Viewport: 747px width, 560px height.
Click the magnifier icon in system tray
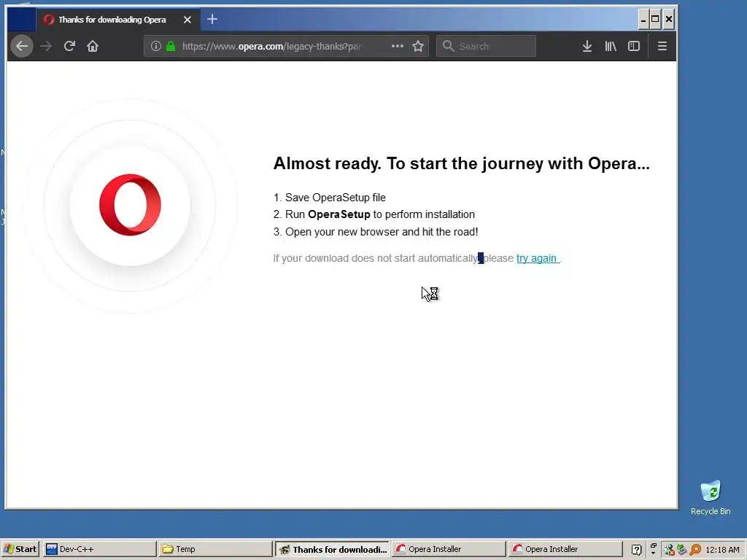(695, 550)
